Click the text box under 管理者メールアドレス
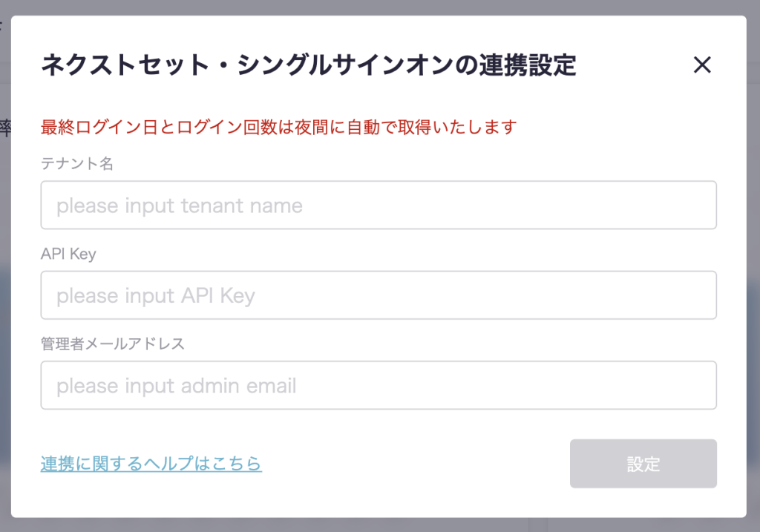Screen dimensions: 760x532 pos(379,385)
